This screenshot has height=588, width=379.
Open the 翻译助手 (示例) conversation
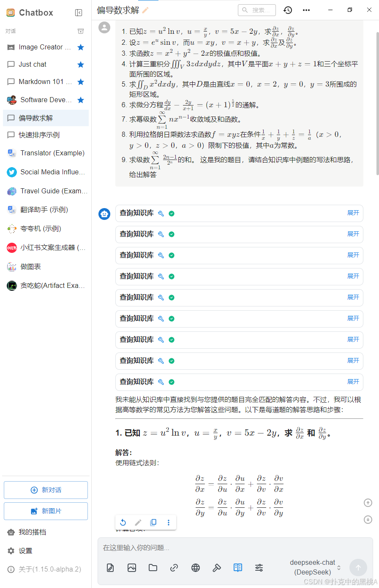(46, 210)
